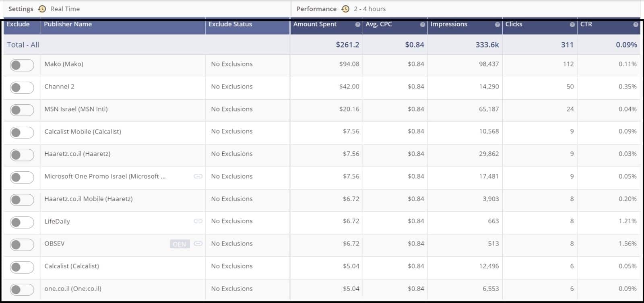The height and width of the screenshot is (303, 644).
Task: Toggle exclude switch for OBSEV
Action: point(22,245)
